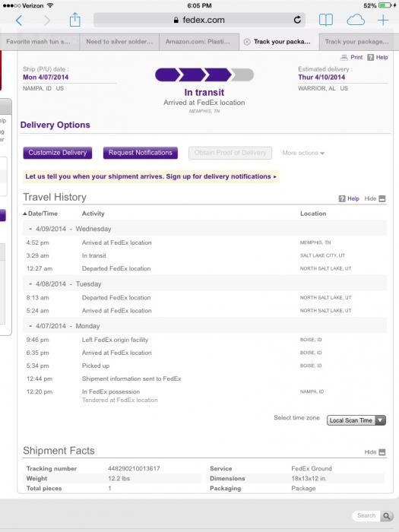Image resolution: width=399 pixels, height=532 pixels.
Task: Hide the Shipment Facts section
Action: tap(375, 452)
